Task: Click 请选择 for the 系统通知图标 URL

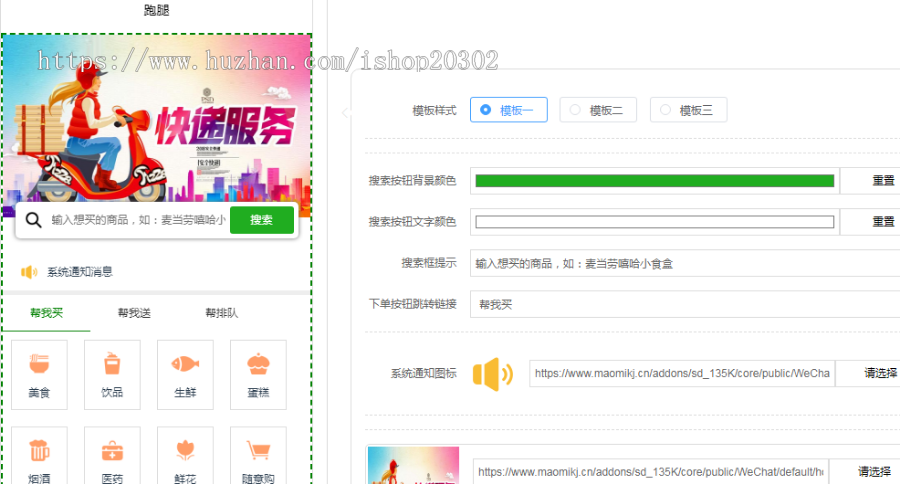Action: 880,373
